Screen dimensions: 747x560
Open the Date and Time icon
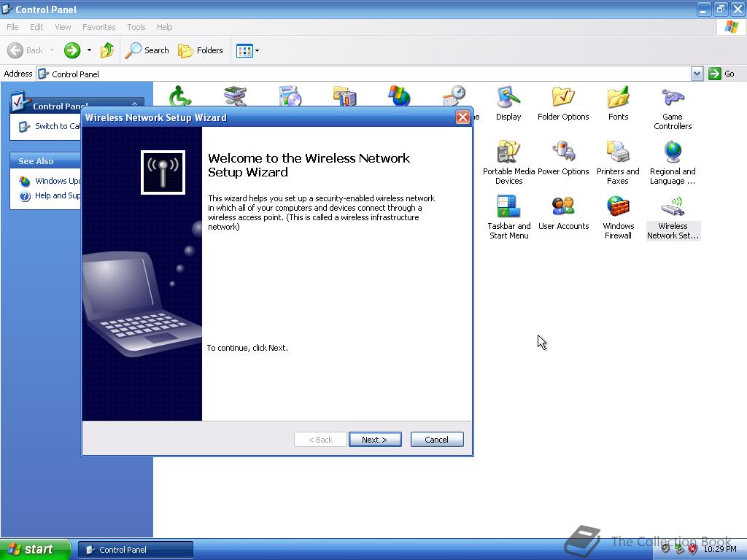[454, 96]
